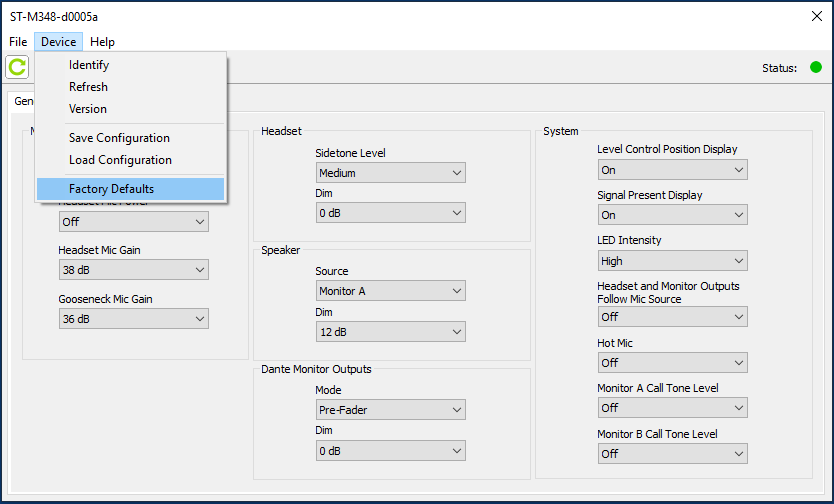Open Signal Present Display dropdown
The image size is (834, 504).
[x=672, y=215]
